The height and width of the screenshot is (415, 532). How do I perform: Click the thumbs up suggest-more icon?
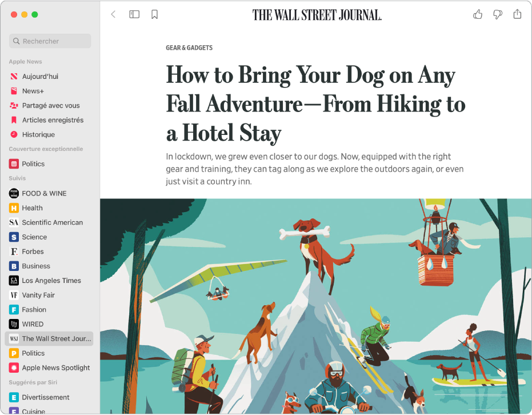[x=478, y=14]
